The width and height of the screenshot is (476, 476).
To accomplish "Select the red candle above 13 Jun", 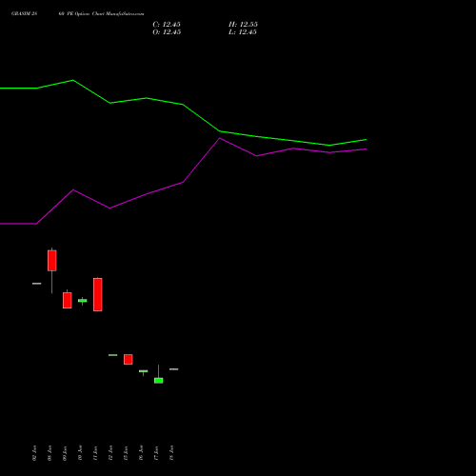I will [129, 359].
